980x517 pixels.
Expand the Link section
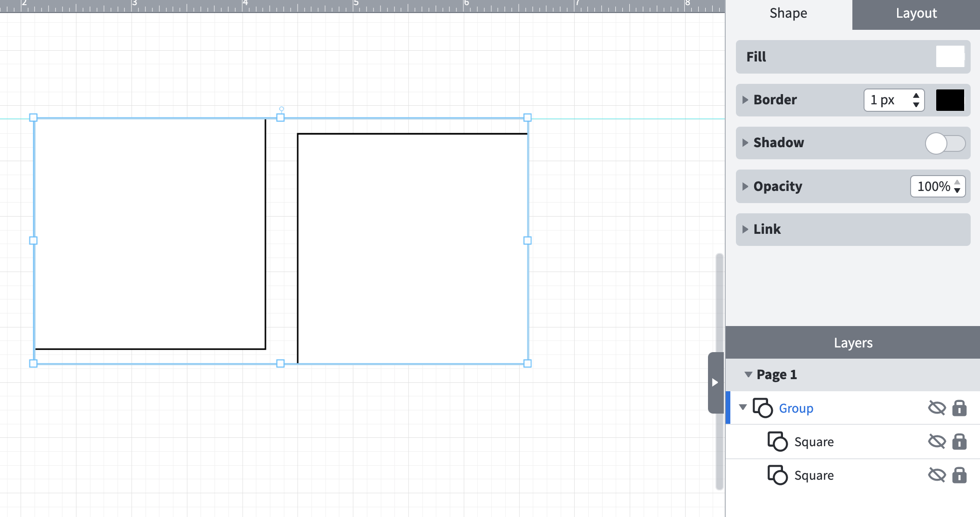coord(745,229)
